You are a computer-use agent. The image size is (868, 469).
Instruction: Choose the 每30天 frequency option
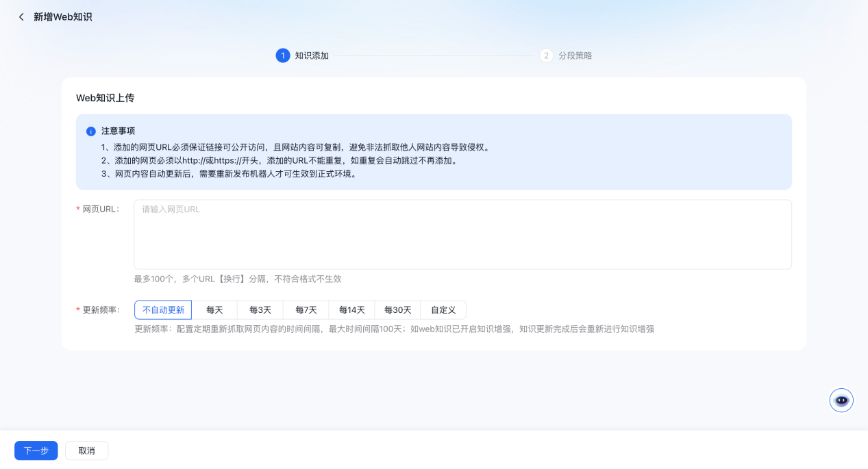click(x=398, y=309)
